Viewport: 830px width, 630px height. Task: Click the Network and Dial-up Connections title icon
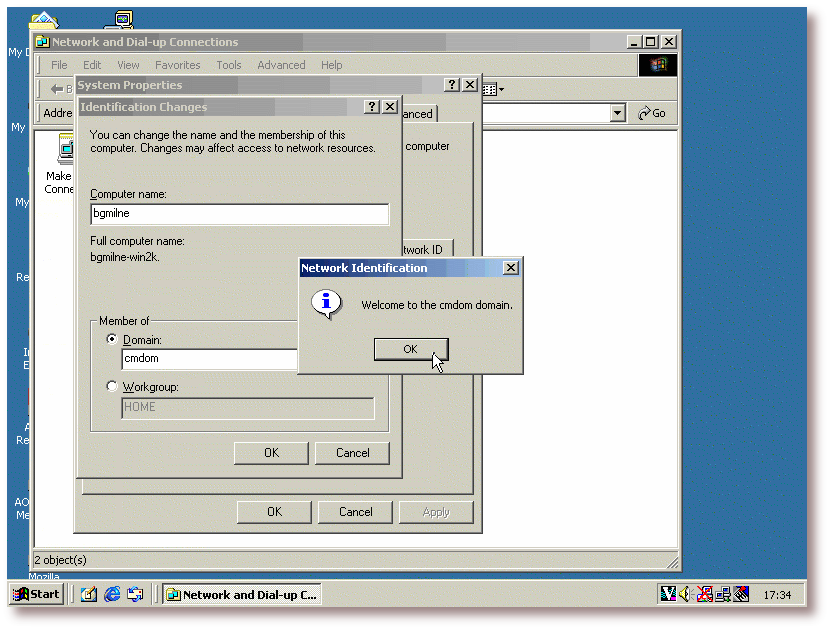pos(42,42)
